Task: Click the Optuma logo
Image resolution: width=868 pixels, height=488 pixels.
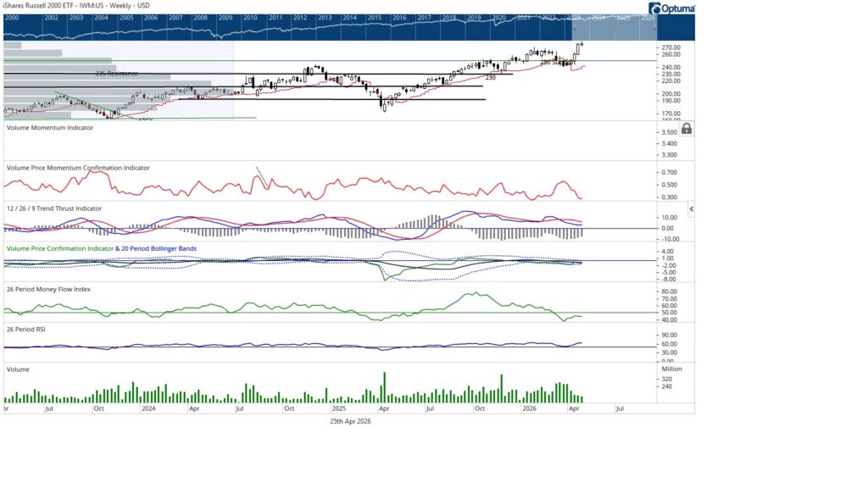Action: pyautogui.click(x=675, y=8)
